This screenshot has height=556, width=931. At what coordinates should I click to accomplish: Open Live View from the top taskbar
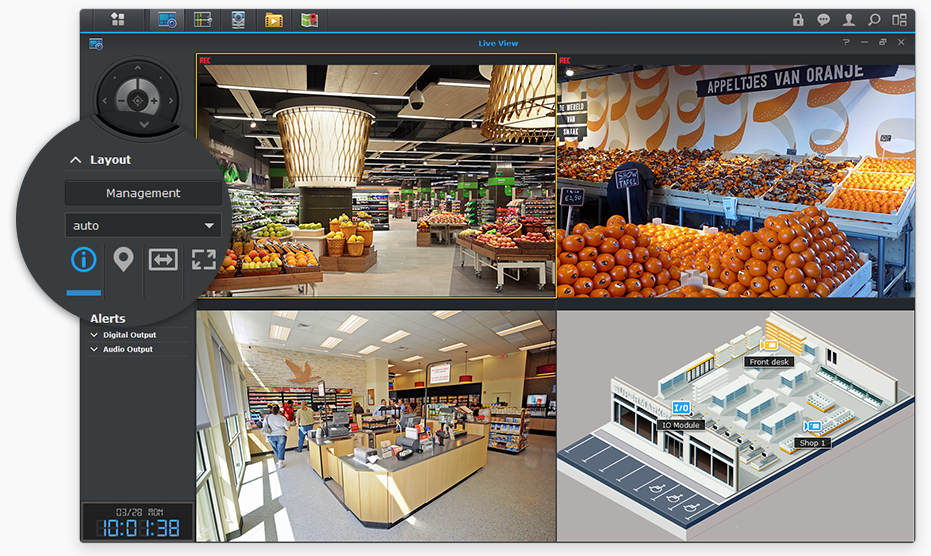pos(167,19)
